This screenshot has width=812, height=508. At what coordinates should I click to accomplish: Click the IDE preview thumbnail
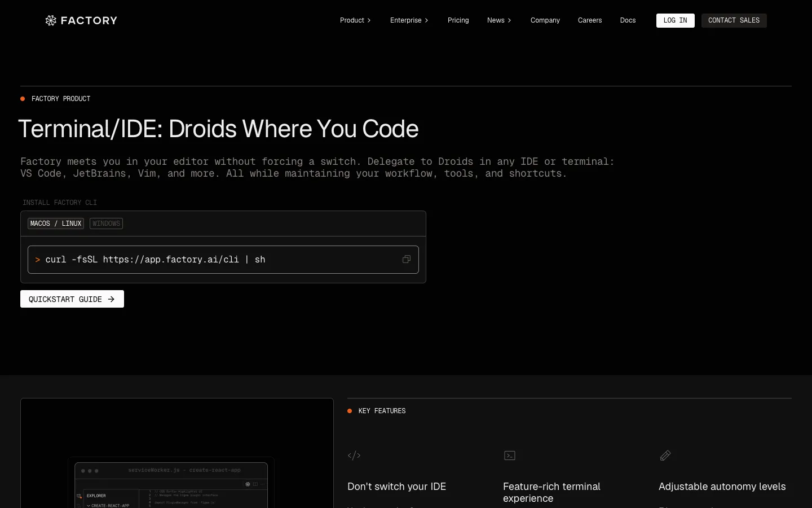(177, 453)
